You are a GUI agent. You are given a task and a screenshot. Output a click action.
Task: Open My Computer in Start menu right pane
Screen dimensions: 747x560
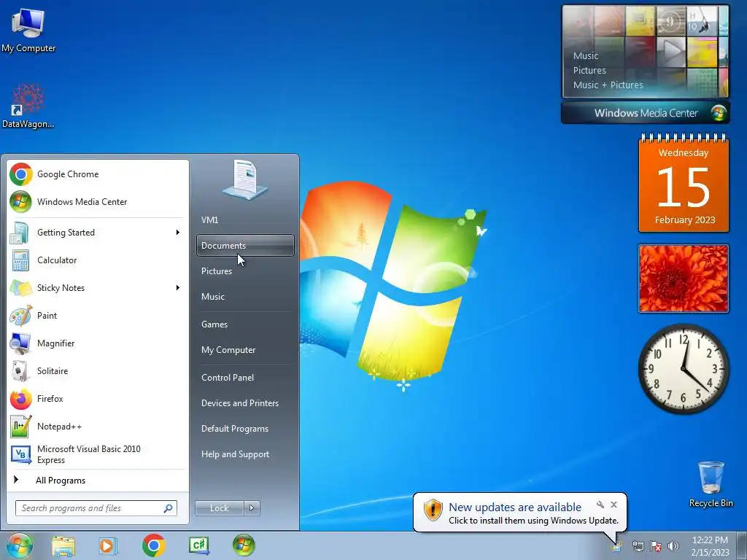coord(245,350)
